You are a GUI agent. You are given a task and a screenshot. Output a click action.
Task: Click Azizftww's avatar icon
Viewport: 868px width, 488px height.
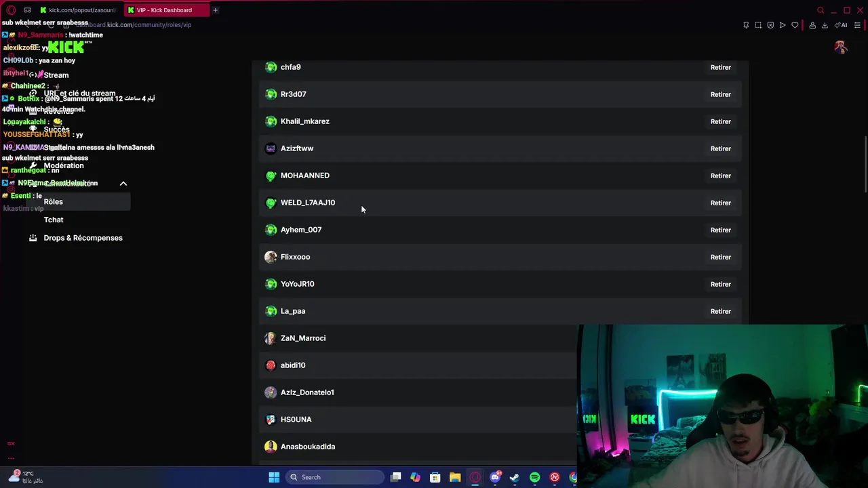[x=271, y=148]
